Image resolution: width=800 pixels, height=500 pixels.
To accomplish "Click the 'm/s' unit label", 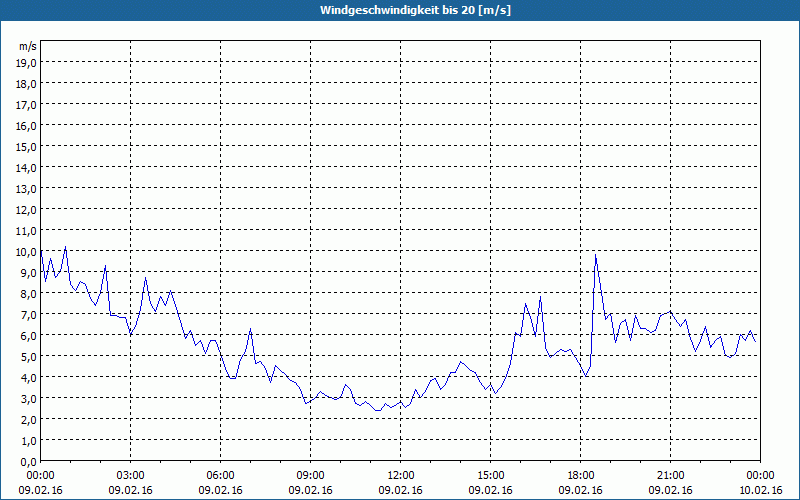I will click(28, 46).
